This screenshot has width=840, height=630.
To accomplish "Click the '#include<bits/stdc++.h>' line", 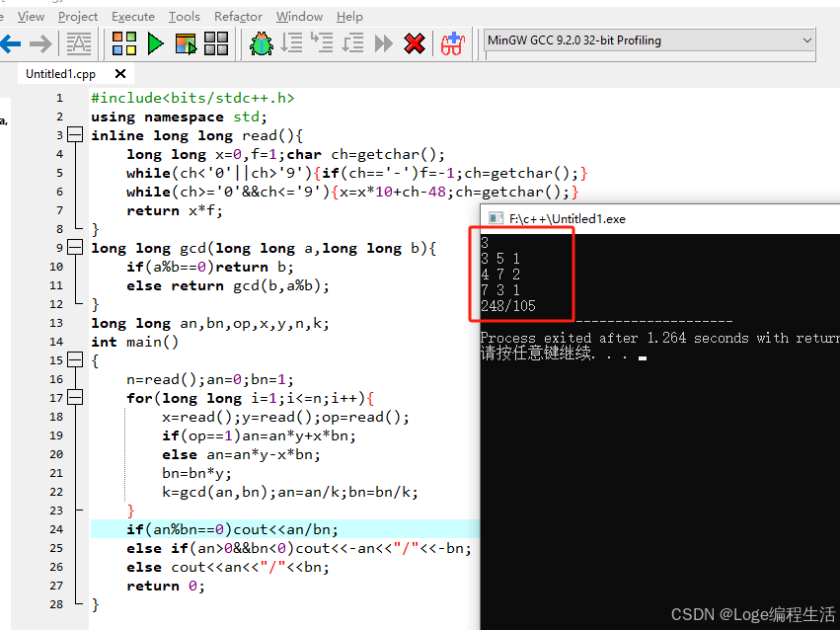I will click(x=192, y=98).
